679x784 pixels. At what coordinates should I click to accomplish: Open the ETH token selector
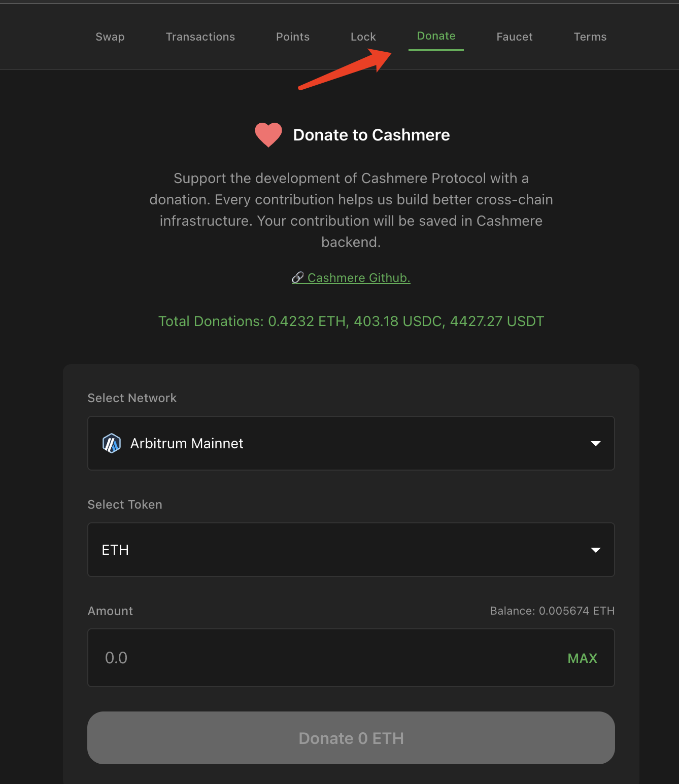click(x=351, y=550)
